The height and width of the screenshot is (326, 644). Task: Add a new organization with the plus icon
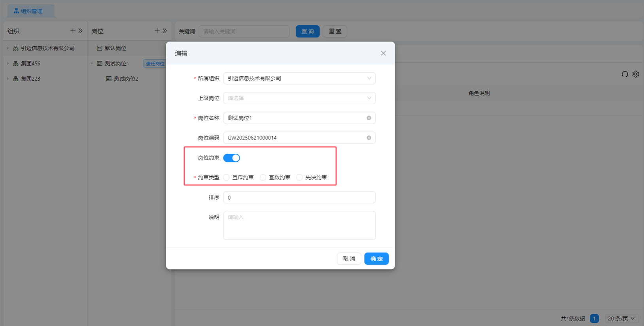click(73, 31)
